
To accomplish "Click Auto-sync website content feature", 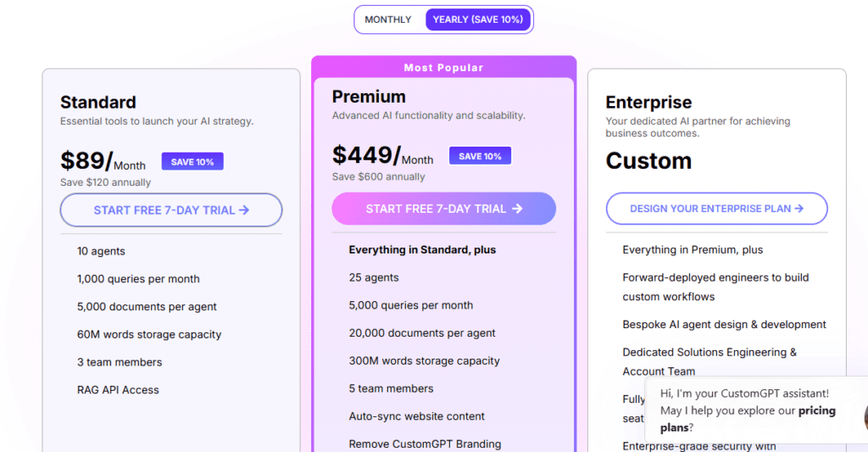I will pyautogui.click(x=417, y=416).
